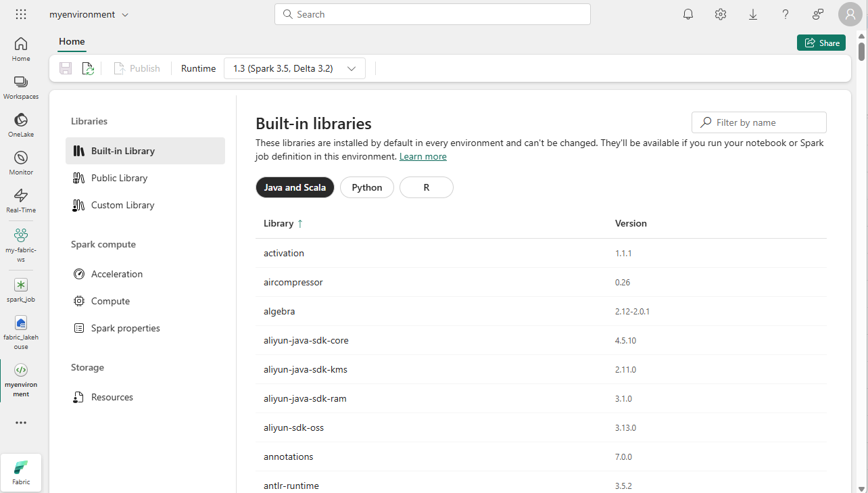
Task: Open Workspaces in left navigation
Action: click(x=21, y=87)
